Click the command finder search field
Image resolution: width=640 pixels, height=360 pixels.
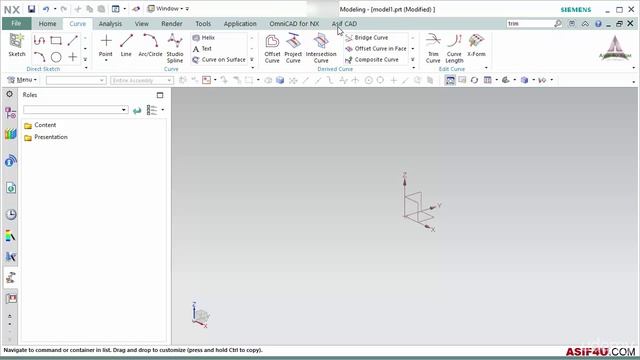point(530,24)
